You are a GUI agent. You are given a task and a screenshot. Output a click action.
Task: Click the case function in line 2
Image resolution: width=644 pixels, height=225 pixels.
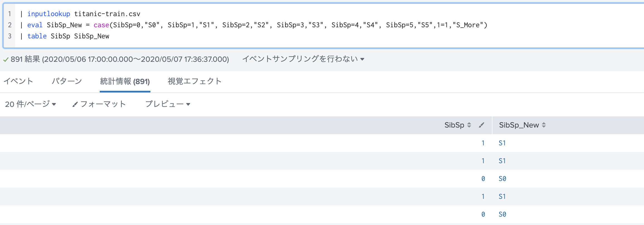click(101, 25)
